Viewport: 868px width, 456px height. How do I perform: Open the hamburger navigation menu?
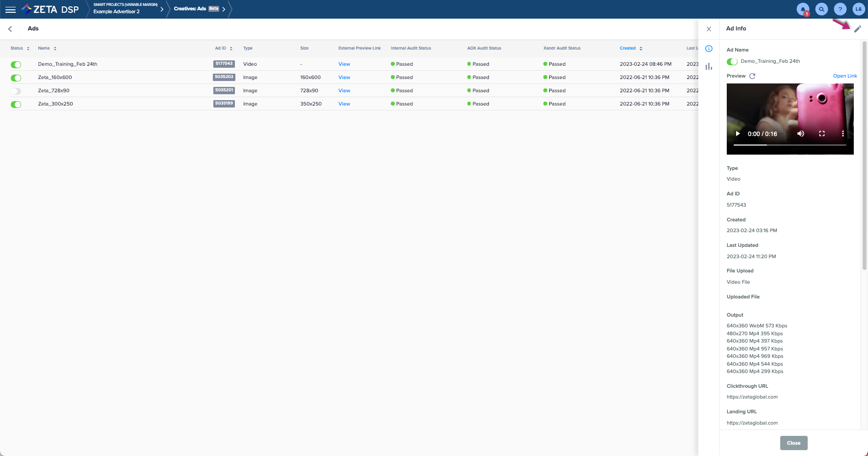[10, 9]
